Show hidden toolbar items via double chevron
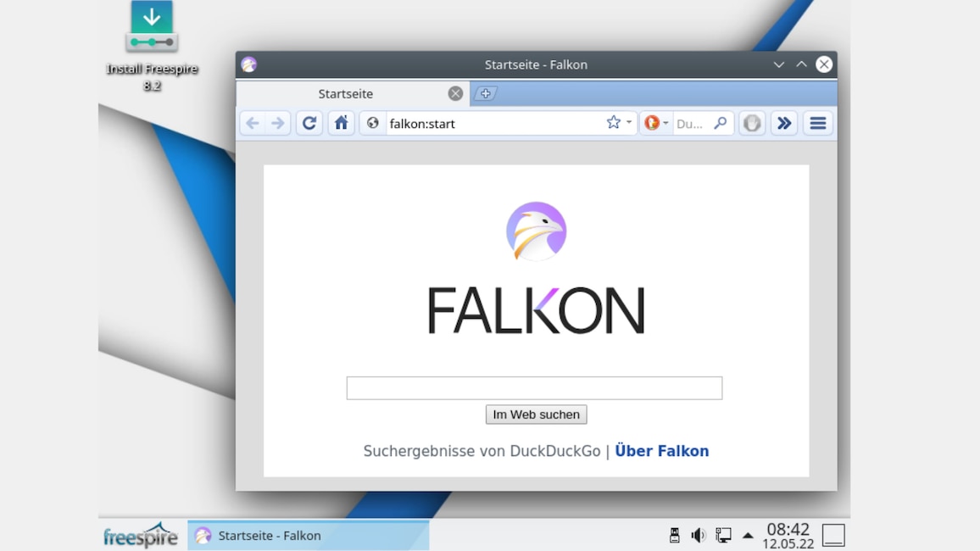This screenshot has width=980, height=551. click(x=783, y=123)
